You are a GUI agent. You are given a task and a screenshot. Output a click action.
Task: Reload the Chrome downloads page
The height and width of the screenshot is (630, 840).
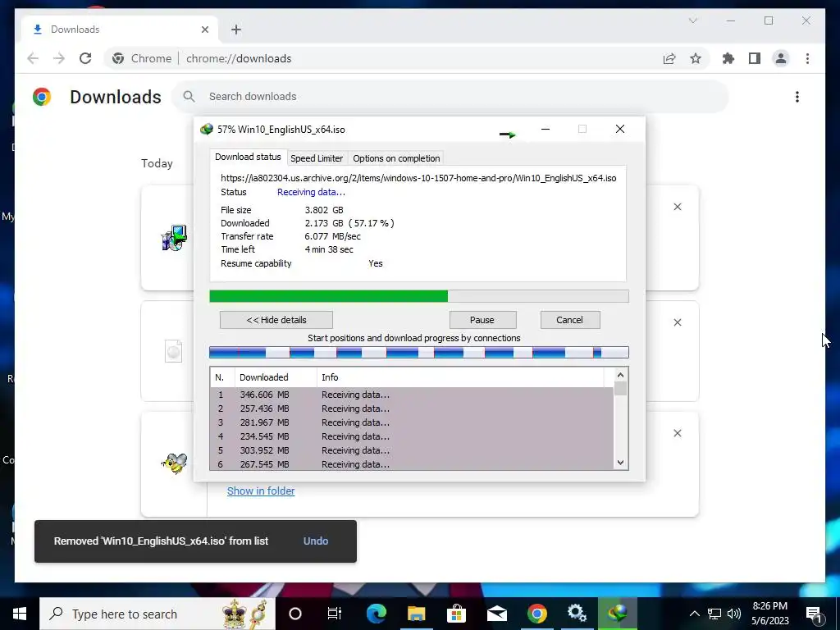(85, 58)
